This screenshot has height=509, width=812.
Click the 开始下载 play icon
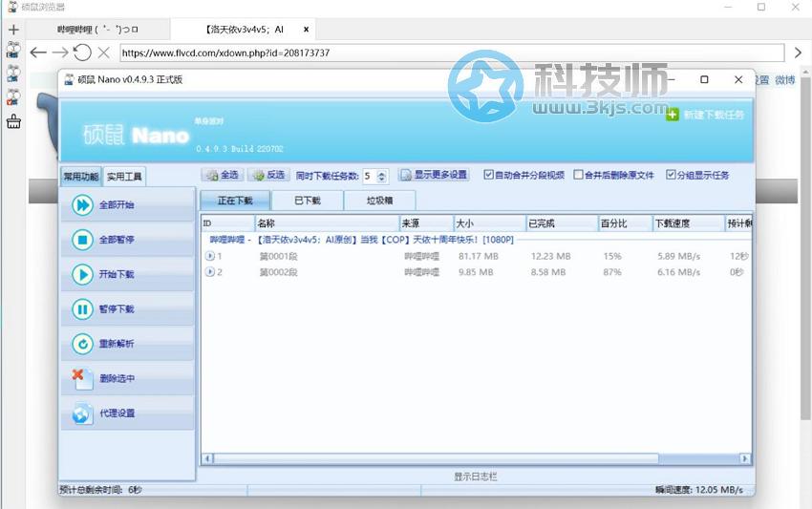pos(82,274)
